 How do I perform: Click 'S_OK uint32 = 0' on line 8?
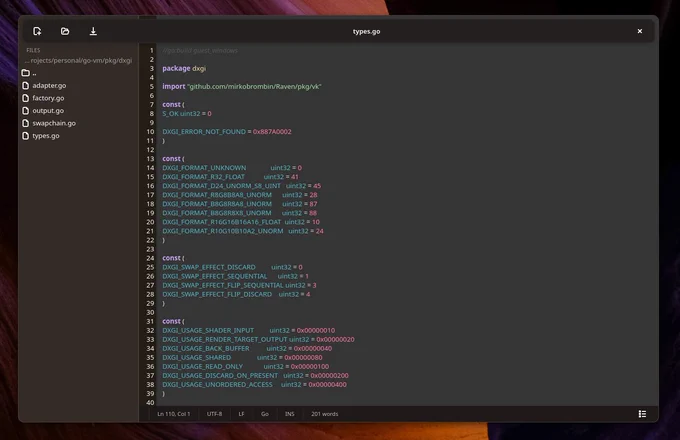[x=187, y=114]
